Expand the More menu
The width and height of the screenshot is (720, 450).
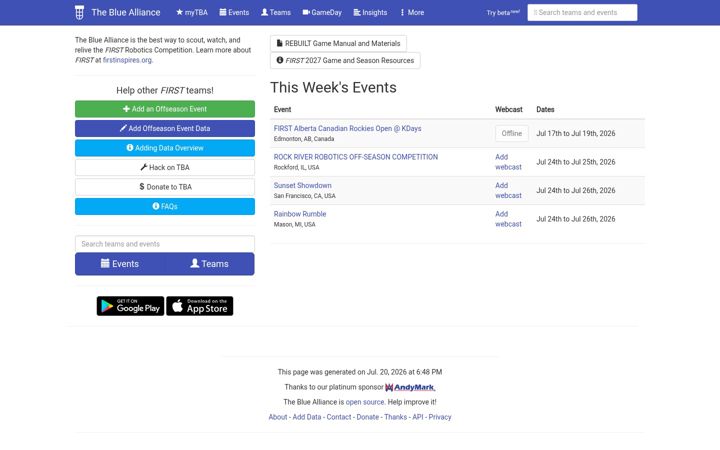(412, 12)
